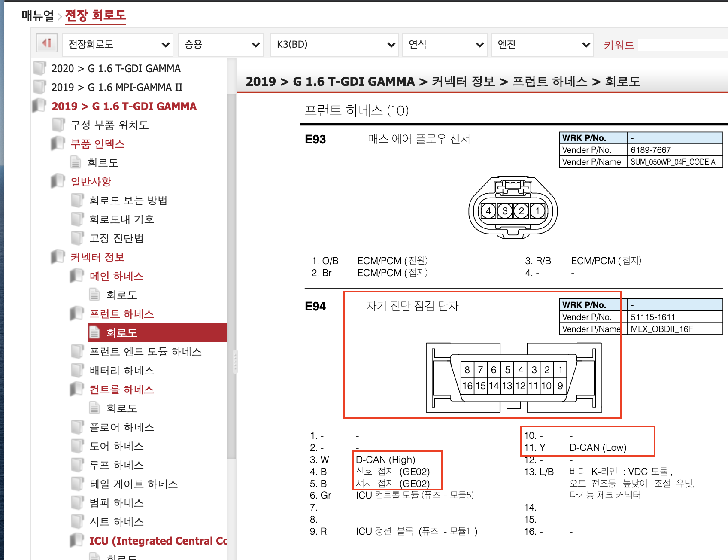728x560 pixels.
Task: Click the 플로어 하네스 book icon
Action: coord(77,427)
